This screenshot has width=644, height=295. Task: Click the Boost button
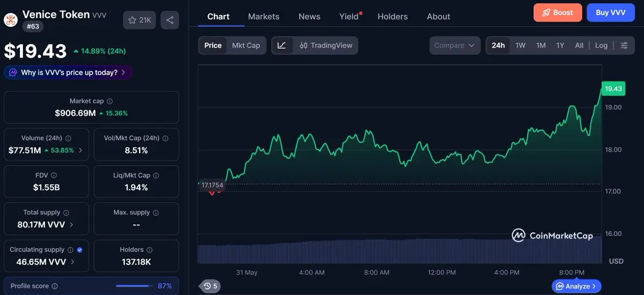558,13
